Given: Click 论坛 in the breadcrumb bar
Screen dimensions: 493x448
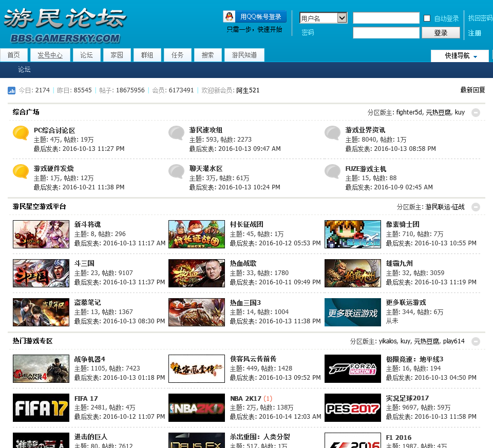Looking at the screenshot, I should (x=24, y=69).
